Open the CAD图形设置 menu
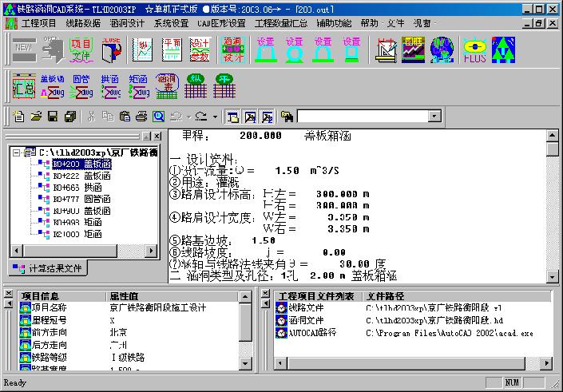Viewport: 563px width, 392px height. 221,23
